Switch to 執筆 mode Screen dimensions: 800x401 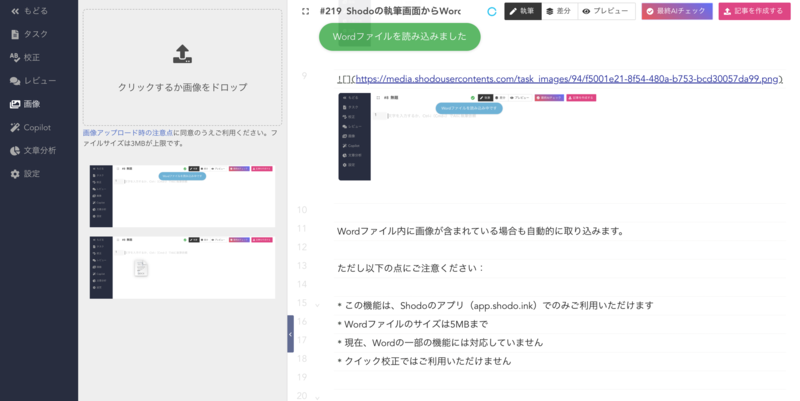pos(522,11)
